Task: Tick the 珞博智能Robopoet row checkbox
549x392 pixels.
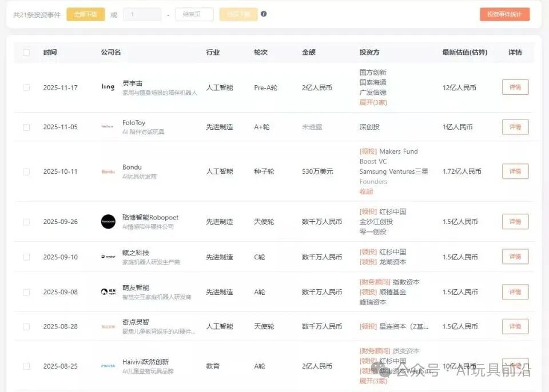Action: pos(26,222)
